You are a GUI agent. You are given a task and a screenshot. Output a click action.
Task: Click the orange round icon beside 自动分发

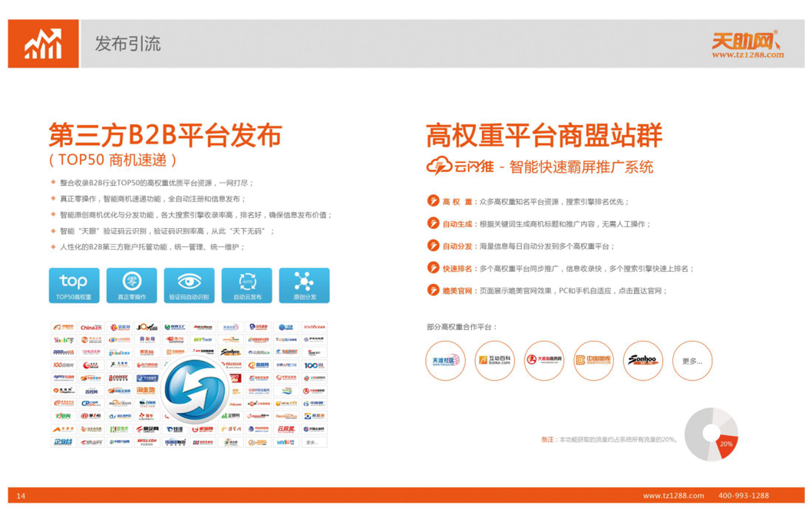point(433,246)
